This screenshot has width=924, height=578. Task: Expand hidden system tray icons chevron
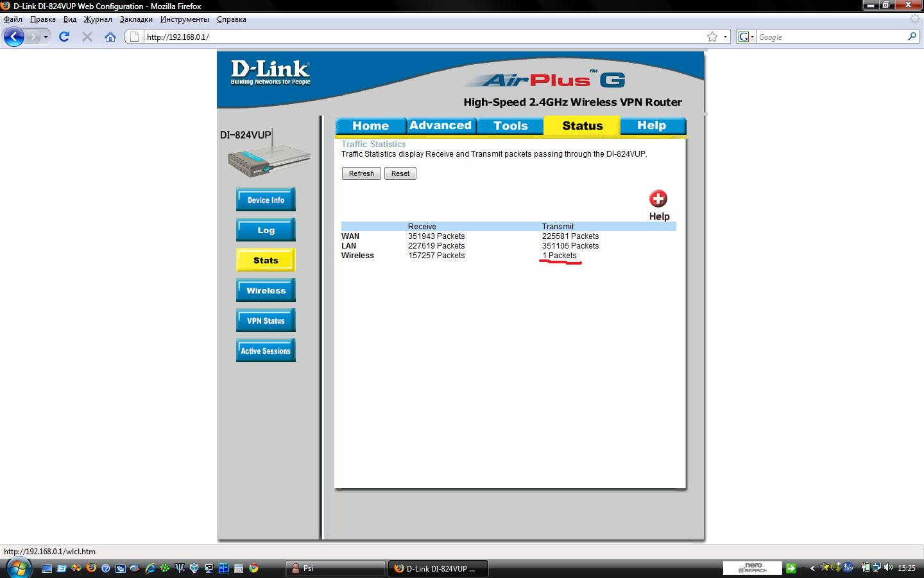(x=812, y=568)
